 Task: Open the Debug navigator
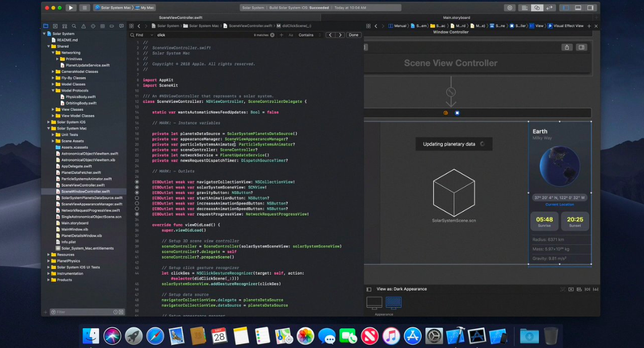[x=102, y=26]
